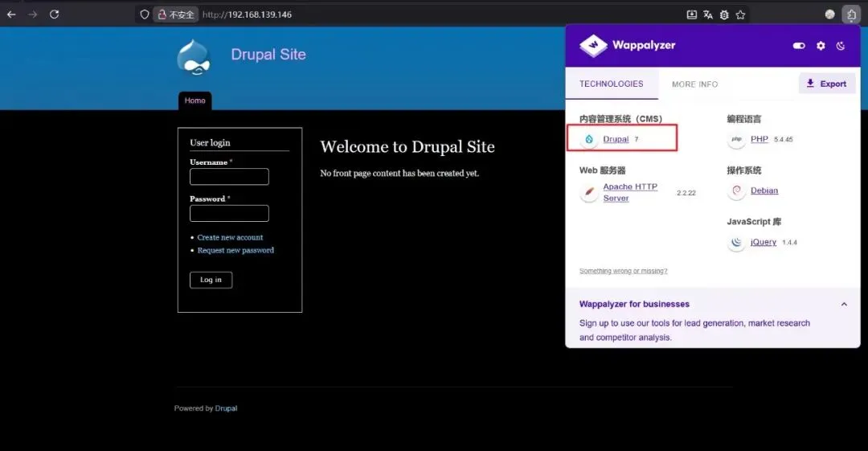This screenshot has height=451, width=868.
Task: Go back using browser back arrow
Action: pos(11,14)
